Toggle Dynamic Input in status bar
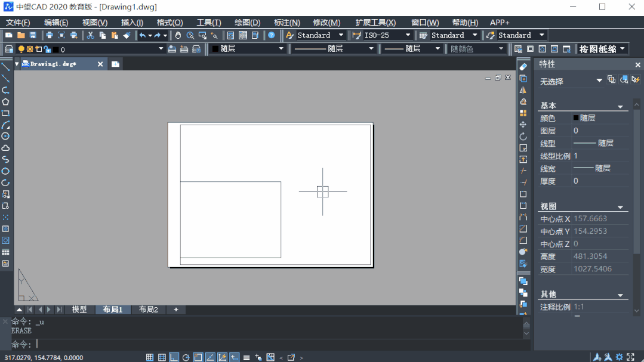This screenshot has width=644, height=362. (234, 357)
